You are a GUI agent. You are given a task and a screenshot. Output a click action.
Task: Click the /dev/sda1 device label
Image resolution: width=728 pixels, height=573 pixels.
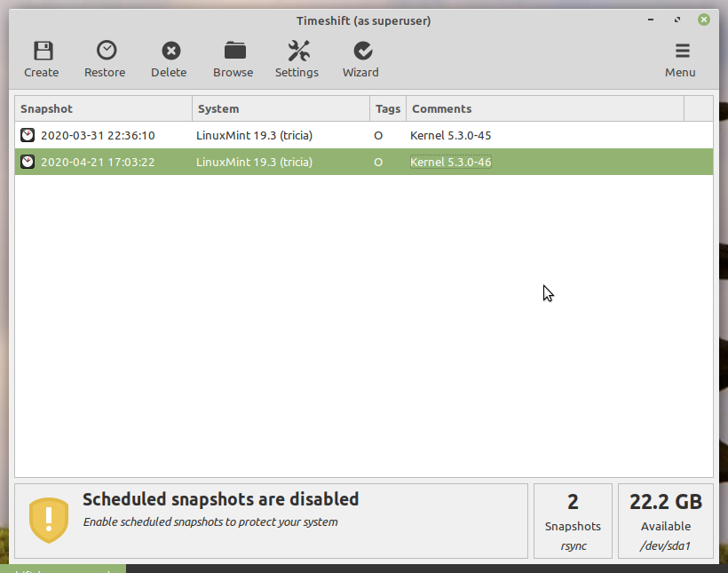click(x=666, y=545)
